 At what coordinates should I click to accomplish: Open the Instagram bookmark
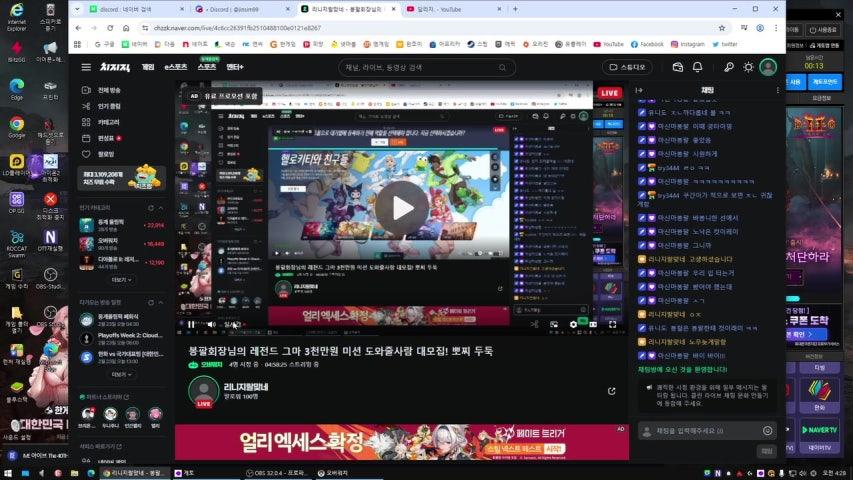(687, 44)
